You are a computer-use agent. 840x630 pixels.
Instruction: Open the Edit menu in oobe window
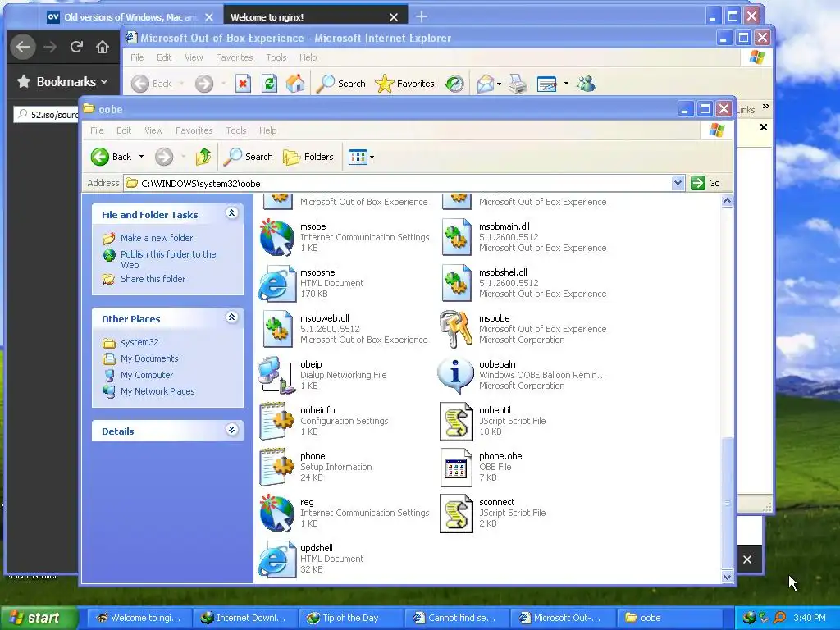[124, 130]
